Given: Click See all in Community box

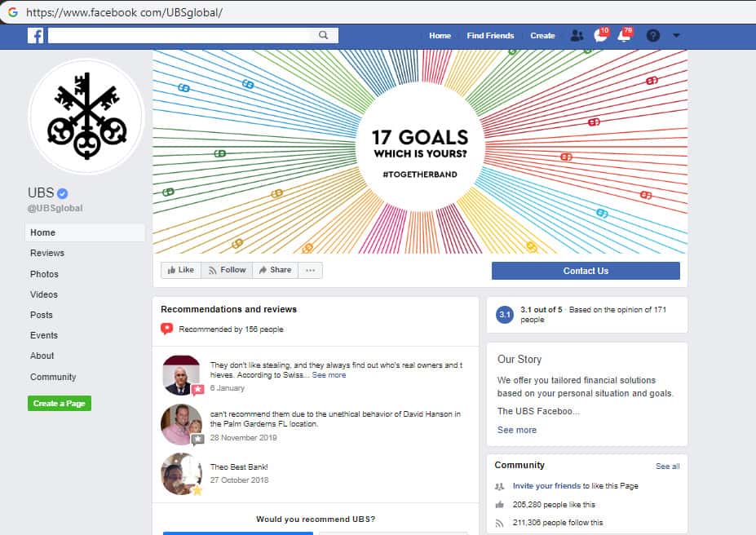Looking at the screenshot, I should click(x=667, y=466).
